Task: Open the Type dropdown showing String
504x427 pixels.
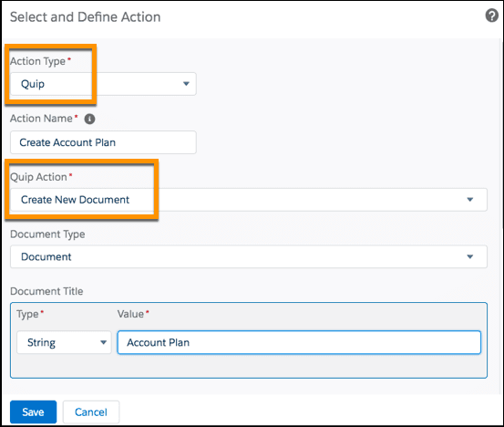Action: coord(64,342)
